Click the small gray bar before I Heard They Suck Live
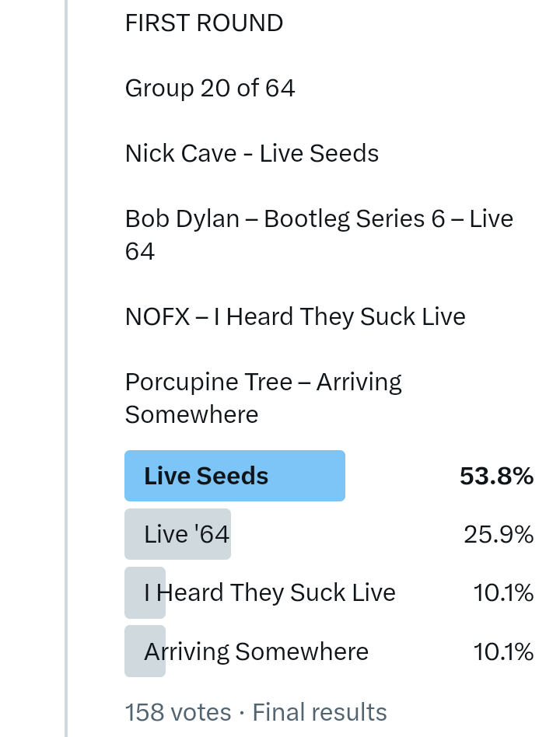The height and width of the screenshot is (737, 560). [135, 593]
